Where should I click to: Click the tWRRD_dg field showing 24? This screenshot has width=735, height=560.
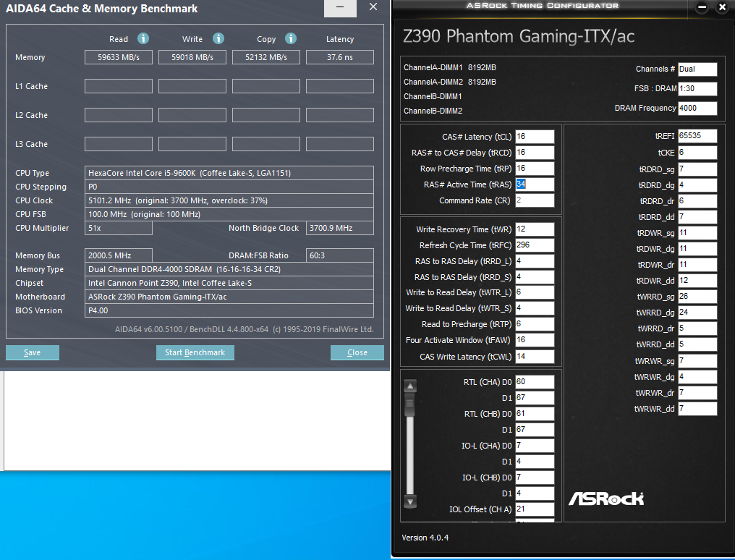[x=697, y=313]
